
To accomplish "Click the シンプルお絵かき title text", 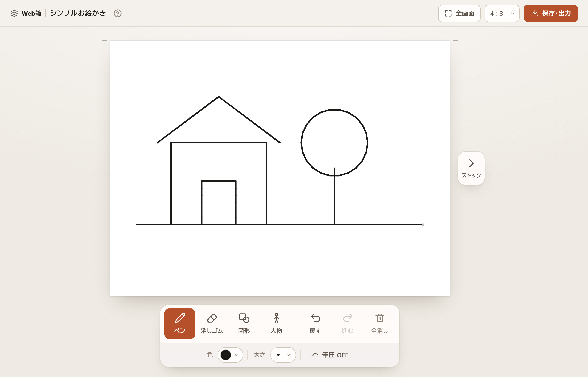I will [78, 13].
